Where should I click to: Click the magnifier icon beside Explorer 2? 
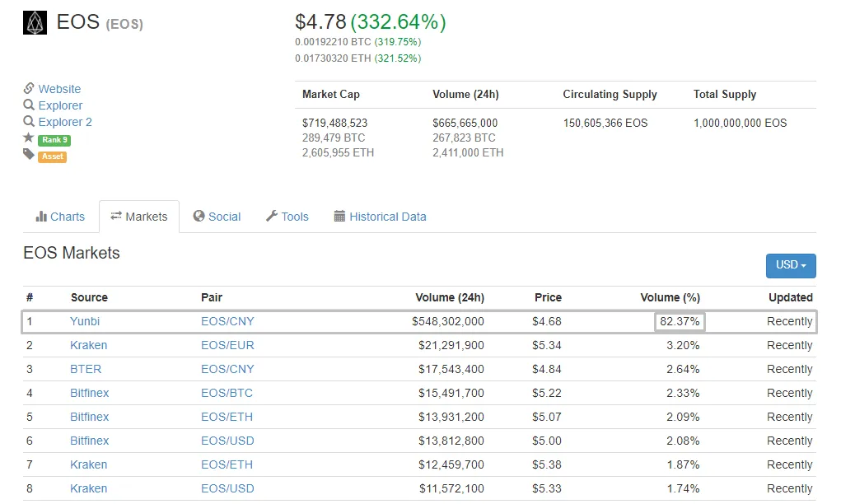[x=29, y=121]
